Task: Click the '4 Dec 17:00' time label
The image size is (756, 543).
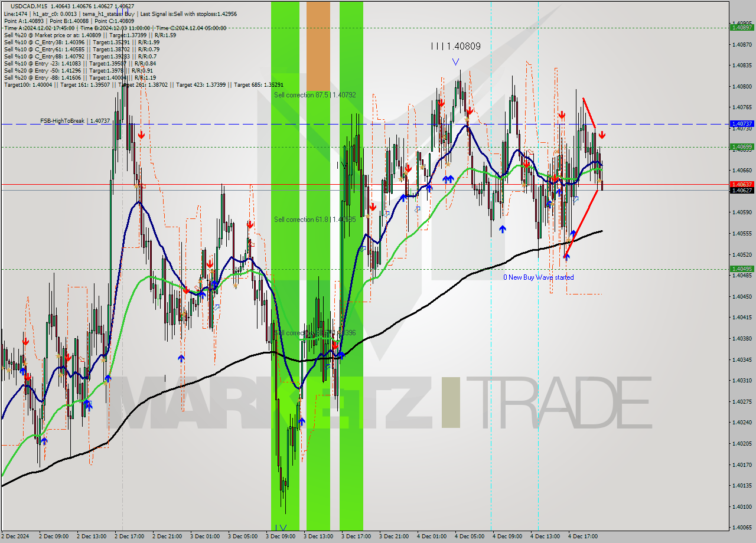Action: click(582, 537)
